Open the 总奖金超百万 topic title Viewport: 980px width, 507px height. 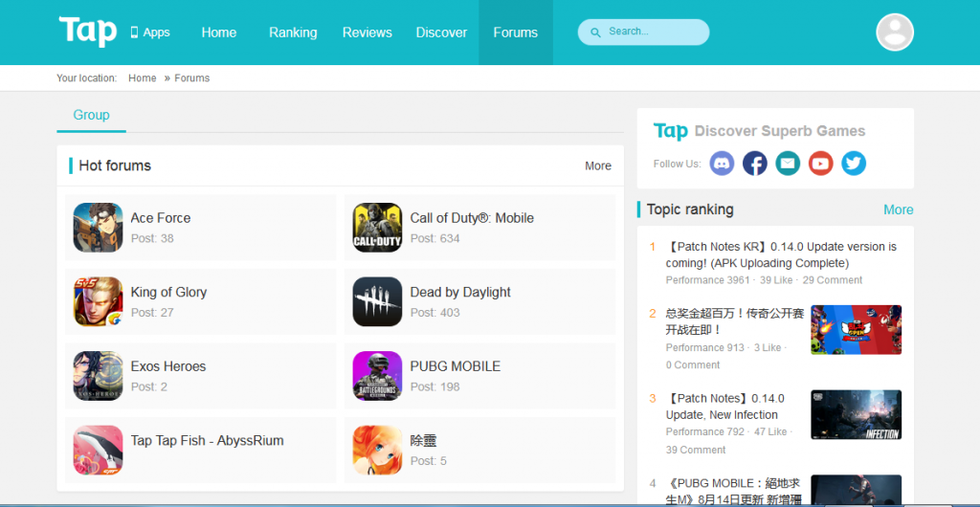click(734, 321)
